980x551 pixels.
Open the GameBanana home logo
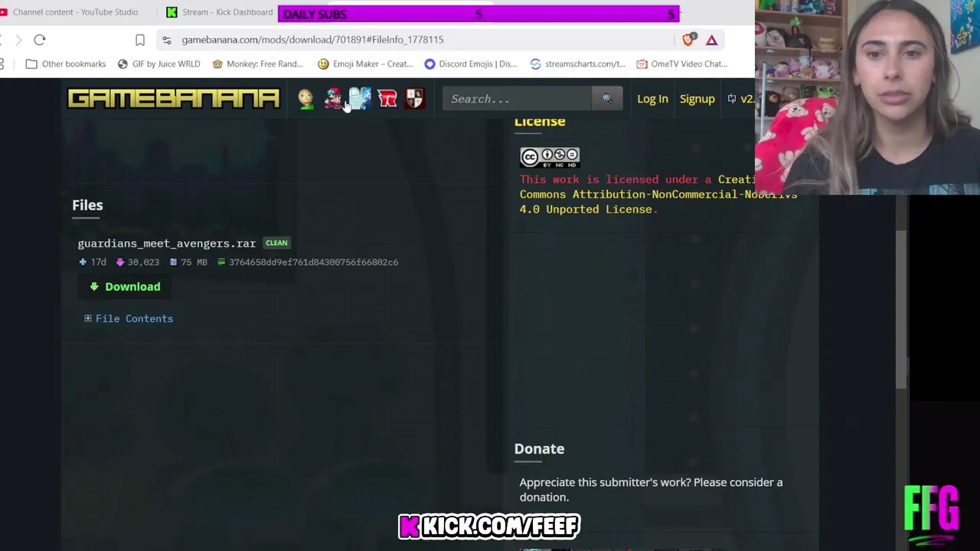pos(174,99)
